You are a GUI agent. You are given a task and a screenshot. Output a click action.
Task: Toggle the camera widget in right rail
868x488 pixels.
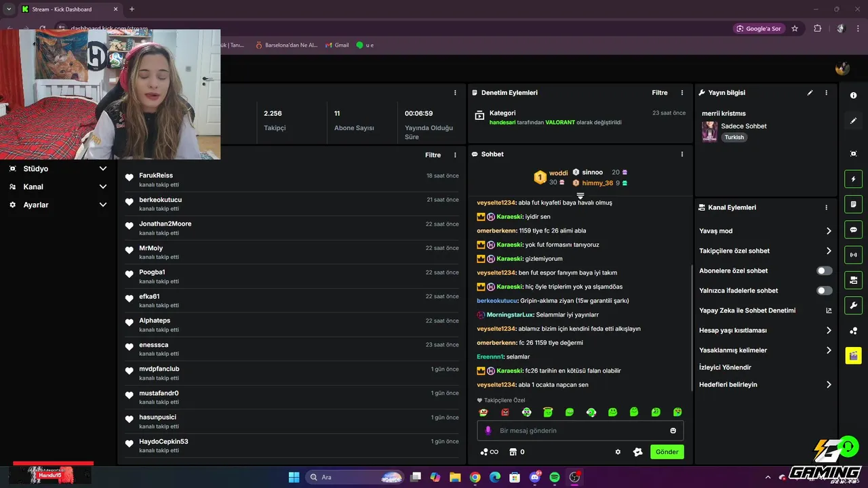point(853,280)
